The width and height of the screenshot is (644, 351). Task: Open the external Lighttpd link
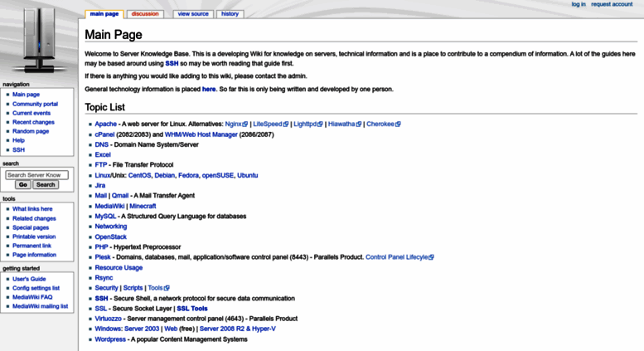click(308, 124)
